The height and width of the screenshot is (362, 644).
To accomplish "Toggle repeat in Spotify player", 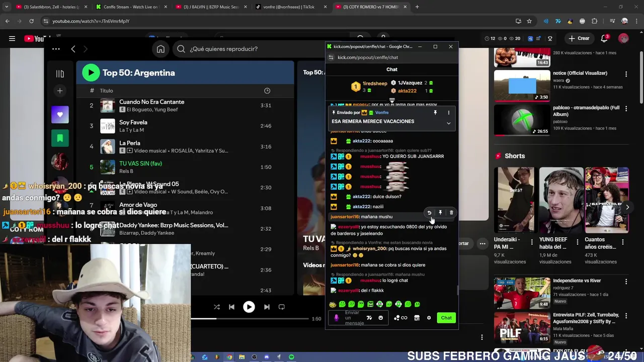I will pyautogui.click(x=282, y=307).
